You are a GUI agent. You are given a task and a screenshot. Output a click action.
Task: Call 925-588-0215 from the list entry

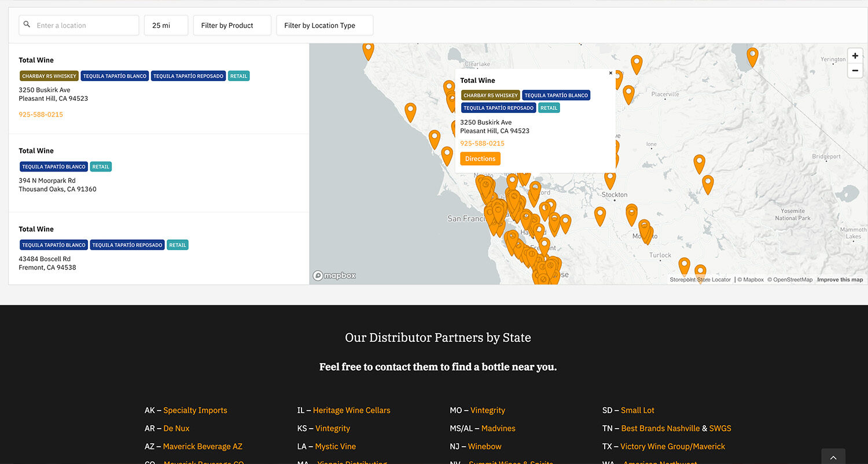click(41, 115)
